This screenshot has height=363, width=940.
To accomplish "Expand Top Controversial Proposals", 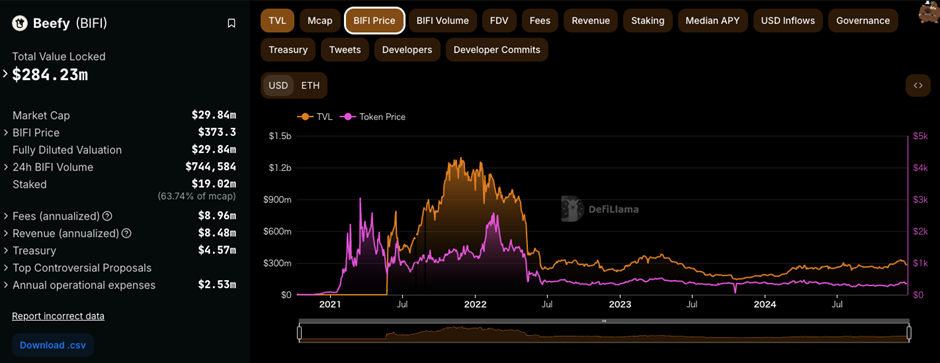I will tap(6, 268).
